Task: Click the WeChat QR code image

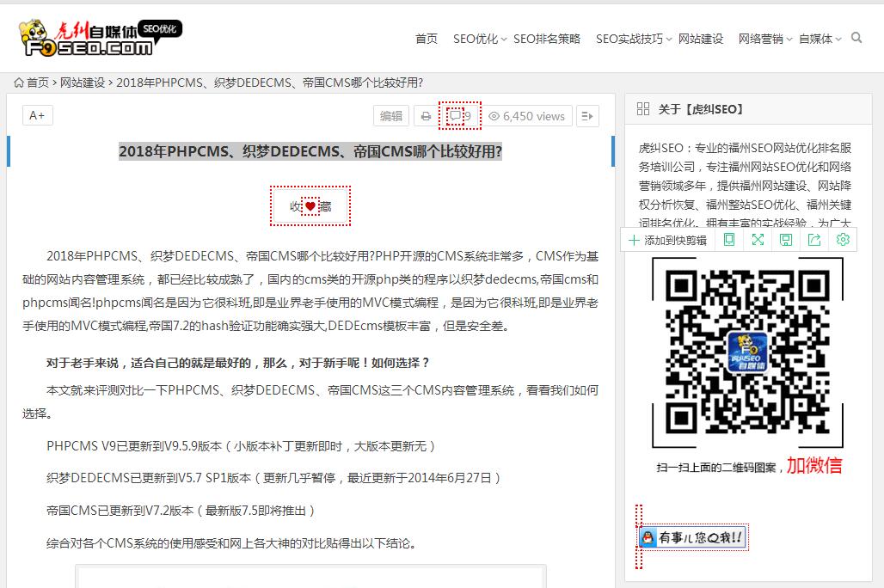Action: click(746, 351)
